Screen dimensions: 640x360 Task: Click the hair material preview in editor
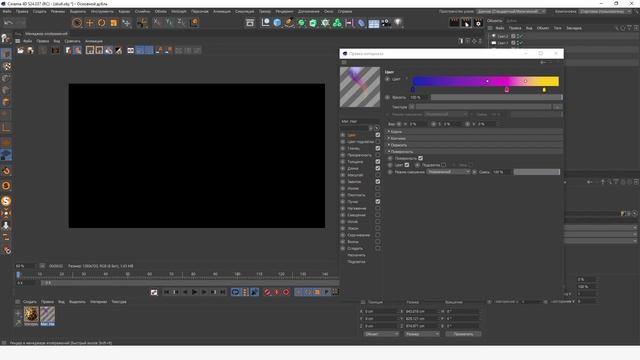360,87
